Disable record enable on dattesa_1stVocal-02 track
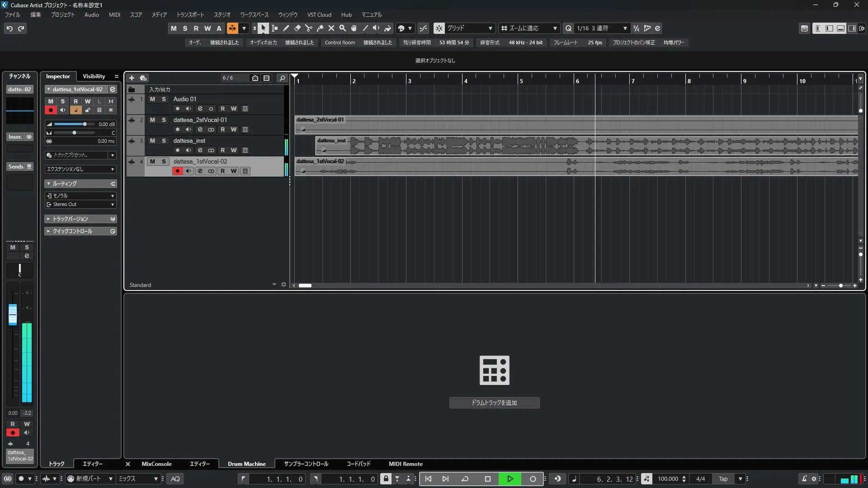Image resolution: width=868 pixels, height=488 pixels. coord(177,171)
